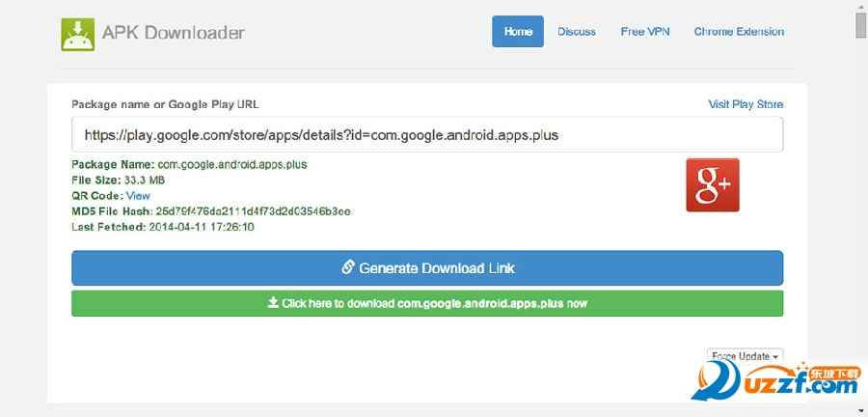Open the Free VPN menu item

click(644, 31)
